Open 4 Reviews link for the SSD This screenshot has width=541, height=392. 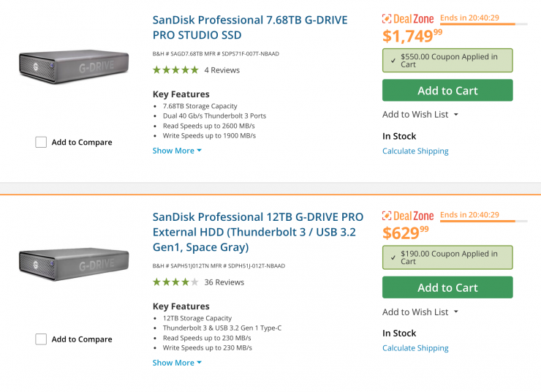pos(222,70)
